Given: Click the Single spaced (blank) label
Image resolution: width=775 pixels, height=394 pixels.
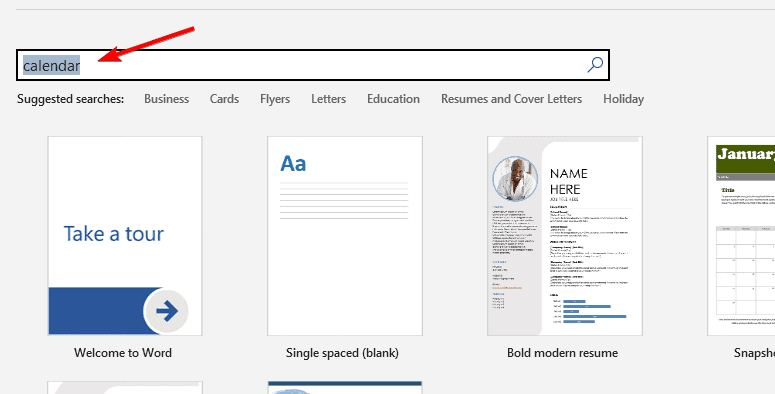Looking at the screenshot, I should [343, 353].
